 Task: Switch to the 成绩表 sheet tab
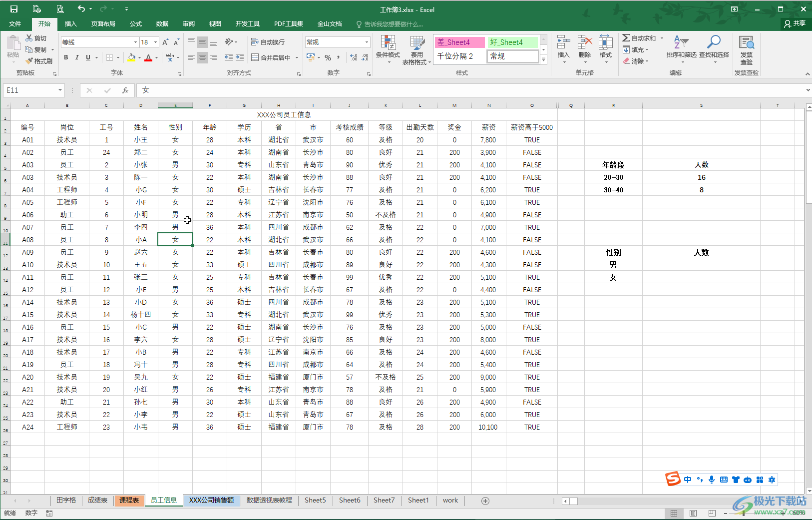(97, 500)
